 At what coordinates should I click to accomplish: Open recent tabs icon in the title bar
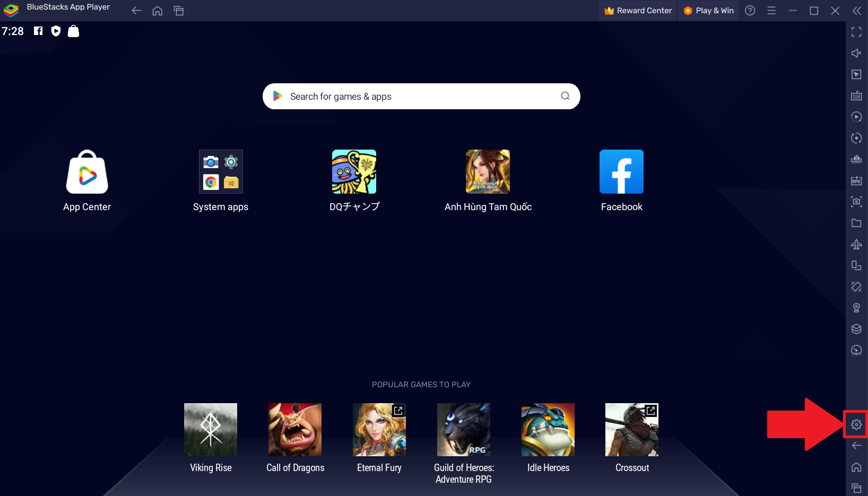179,11
